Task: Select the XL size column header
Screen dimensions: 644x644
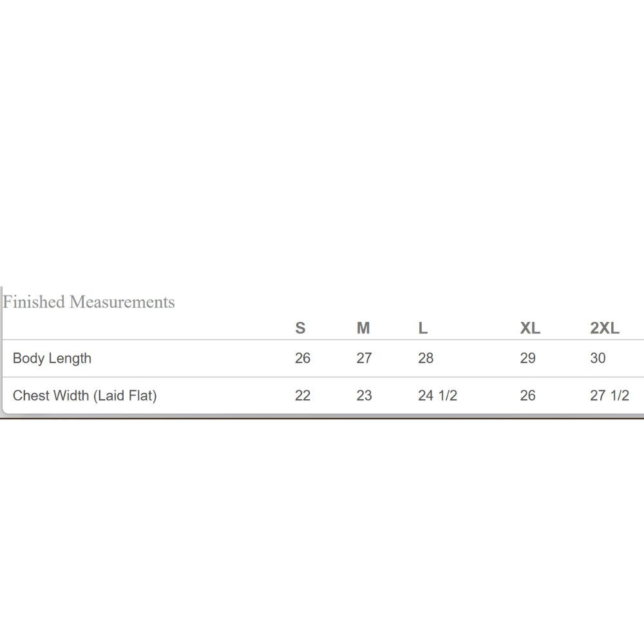Action: pos(530,328)
